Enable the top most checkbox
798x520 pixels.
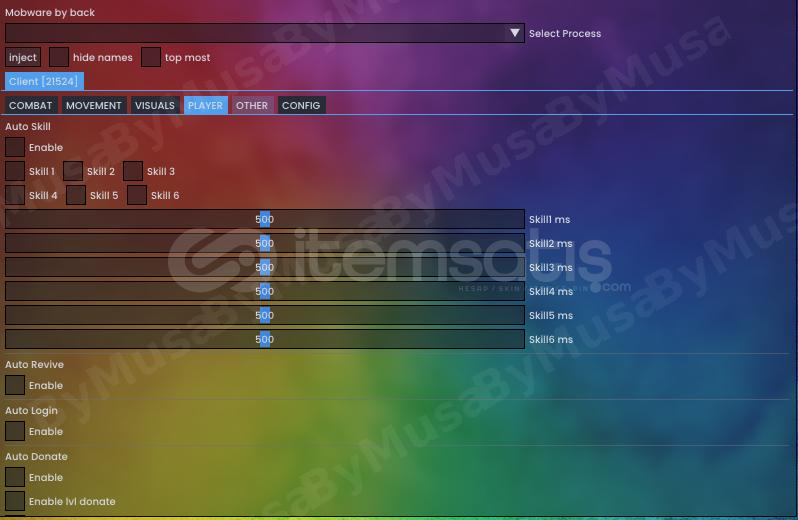pyautogui.click(x=151, y=57)
